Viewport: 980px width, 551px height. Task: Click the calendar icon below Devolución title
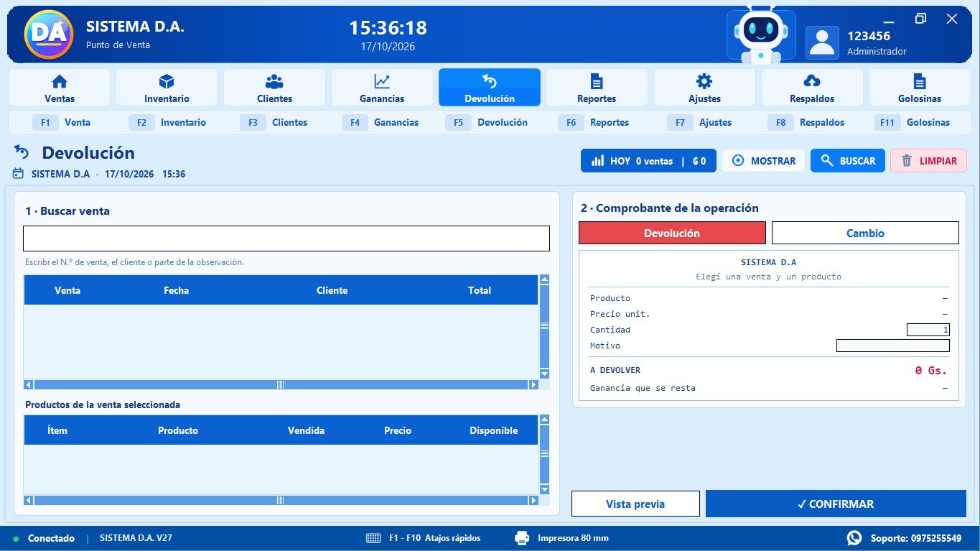coord(19,174)
